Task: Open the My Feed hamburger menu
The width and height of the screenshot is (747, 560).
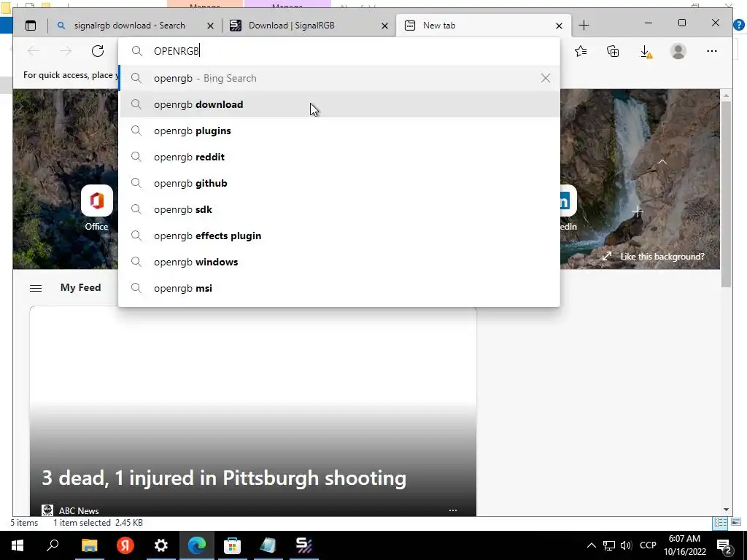Action: pos(36,288)
